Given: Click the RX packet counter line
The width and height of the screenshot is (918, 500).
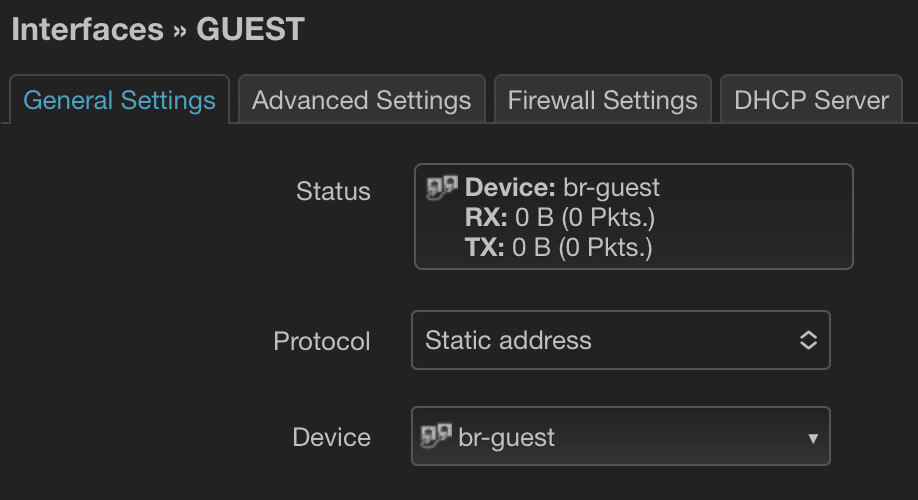Looking at the screenshot, I should (x=560, y=217).
